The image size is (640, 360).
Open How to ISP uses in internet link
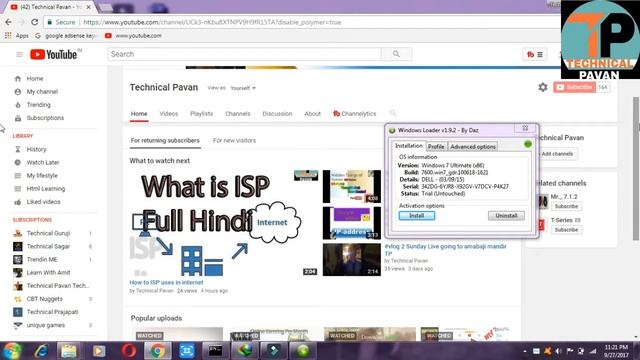point(166,282)
